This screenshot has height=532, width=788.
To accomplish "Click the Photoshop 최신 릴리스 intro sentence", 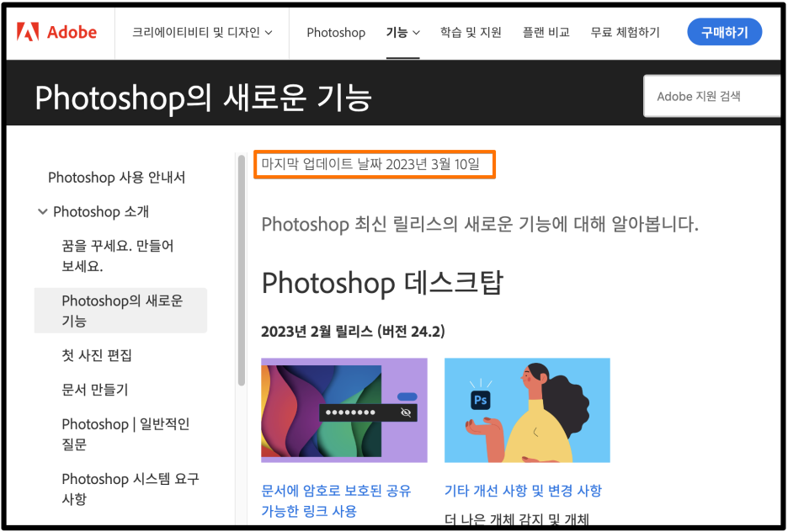I will coord(480,224).
